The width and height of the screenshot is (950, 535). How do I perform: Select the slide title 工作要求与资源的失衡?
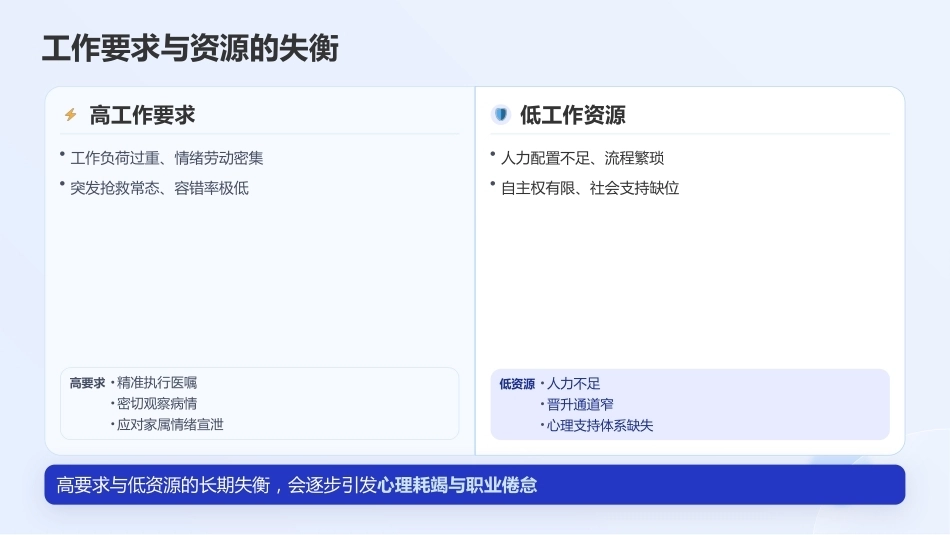(190, 48)
